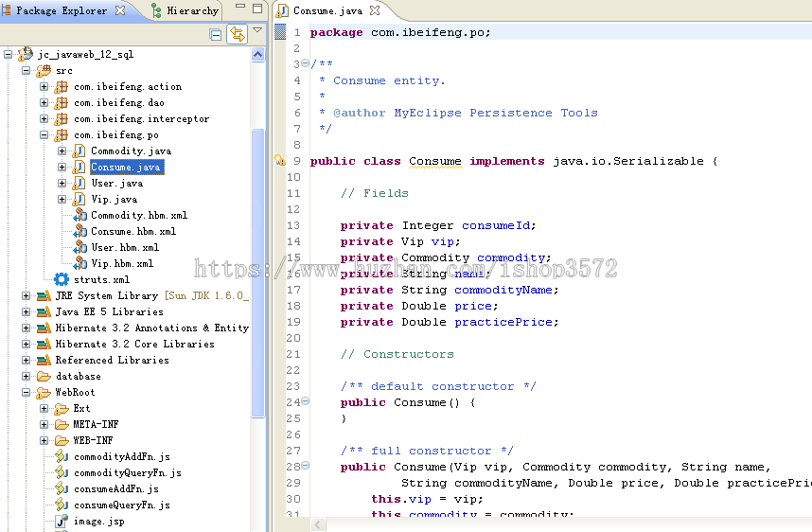Click the Consume.java file icon in tree
The height and width of the screenshot is (532, 812).
tap(79, 167)
